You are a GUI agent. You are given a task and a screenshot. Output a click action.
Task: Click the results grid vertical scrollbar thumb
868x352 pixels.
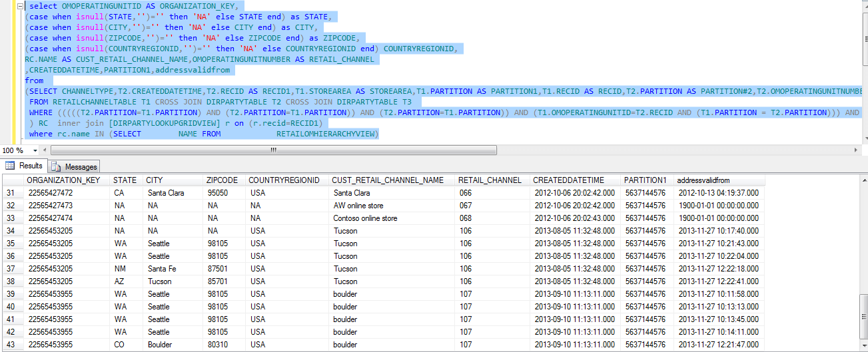(863, 317)
